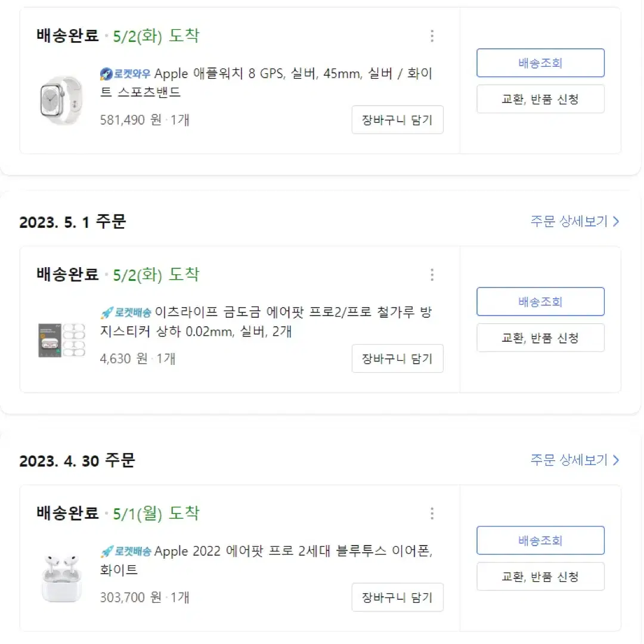Image resolution: width=644 pixels, height=644 pixels.
Task: Click the AirPods dust sticker thumbnail
Action: 61,340
